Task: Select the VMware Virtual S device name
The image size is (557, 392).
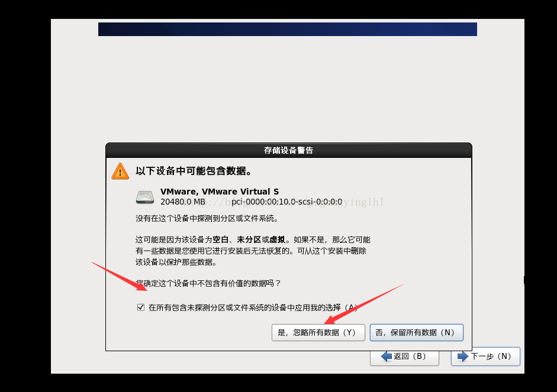Action: (220, 192)
